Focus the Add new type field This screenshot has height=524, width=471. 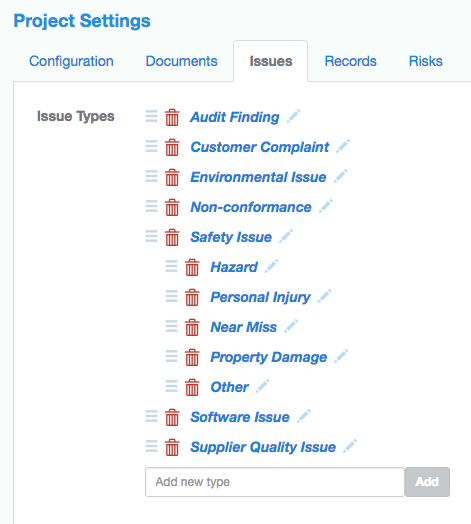[x=275, y=482]
